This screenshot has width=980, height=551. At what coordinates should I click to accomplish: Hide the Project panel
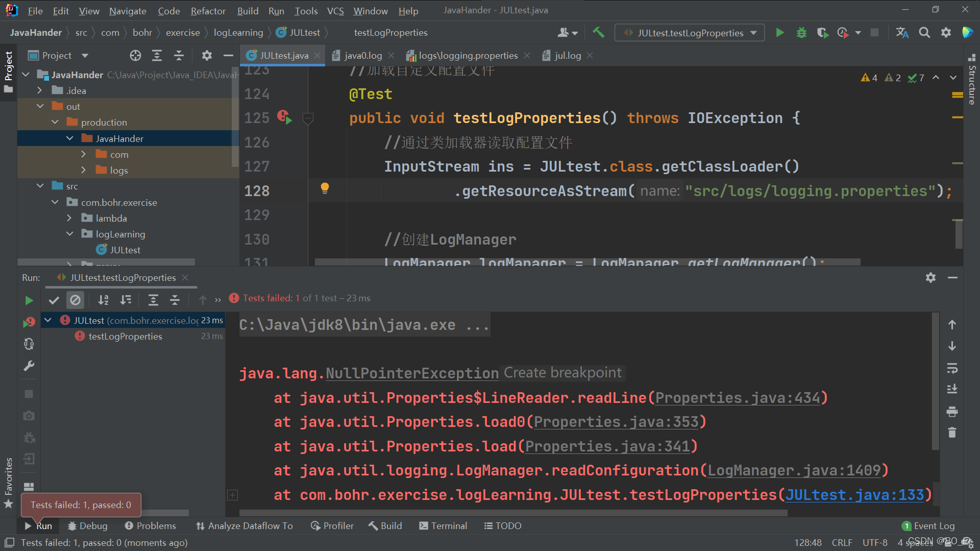(228, 56)
